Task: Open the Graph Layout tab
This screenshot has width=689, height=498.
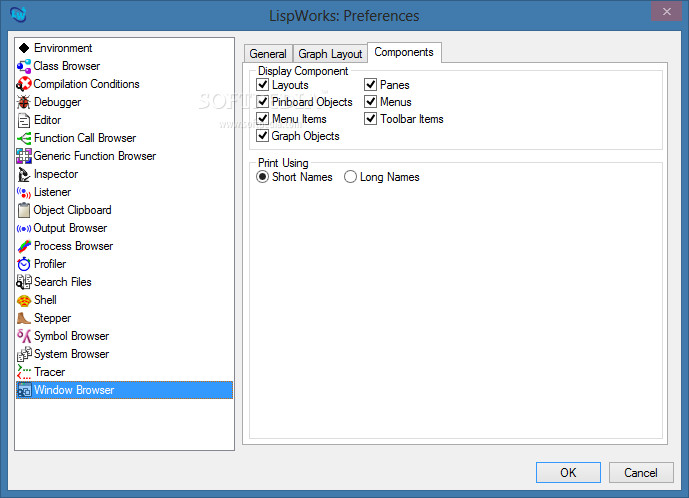Action: pos(330,54)
